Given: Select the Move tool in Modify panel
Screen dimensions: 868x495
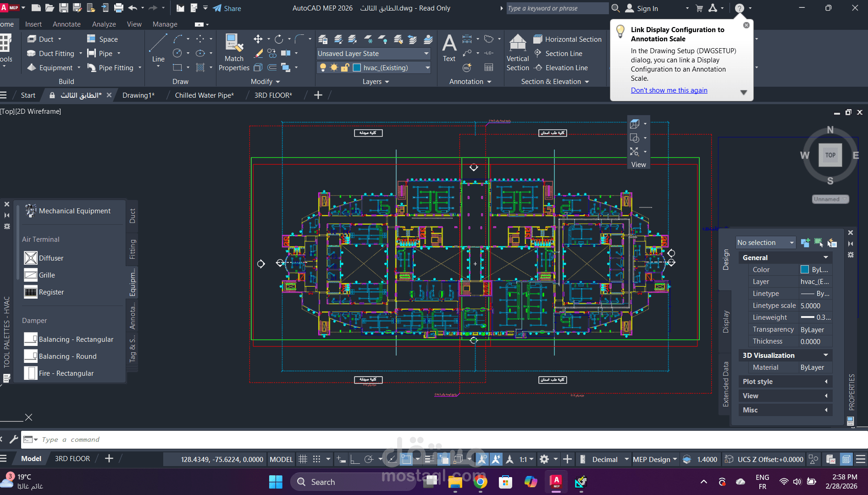Looking at the screenshot, I should [x=258, y=39].
